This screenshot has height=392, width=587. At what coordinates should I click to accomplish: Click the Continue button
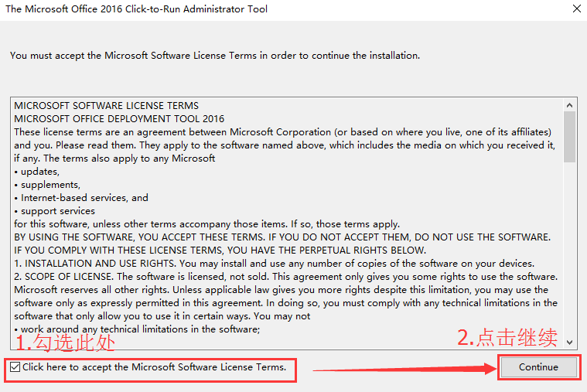(x=538, y=367)
